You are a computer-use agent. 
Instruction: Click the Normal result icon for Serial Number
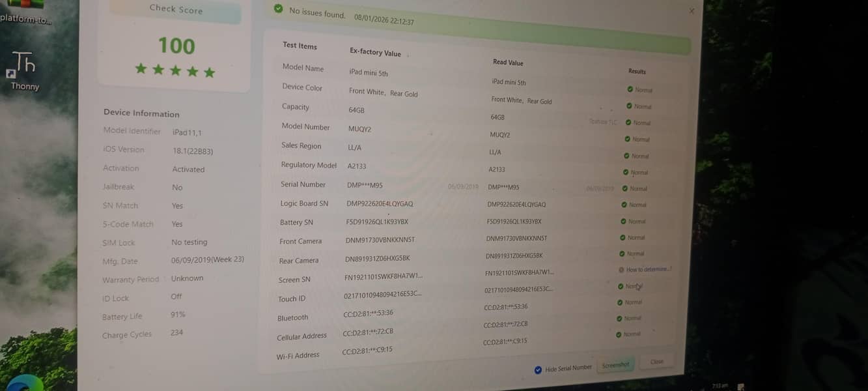[624, 188]
